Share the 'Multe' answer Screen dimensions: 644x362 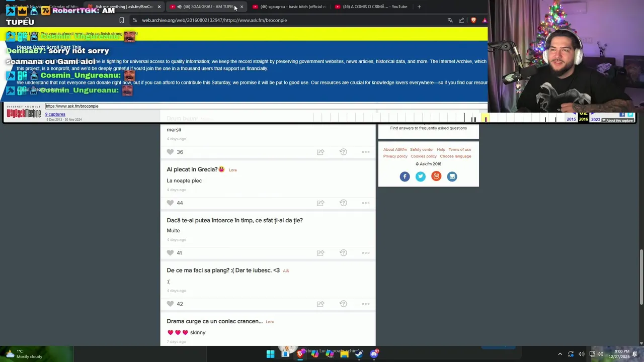click(320, 253)
